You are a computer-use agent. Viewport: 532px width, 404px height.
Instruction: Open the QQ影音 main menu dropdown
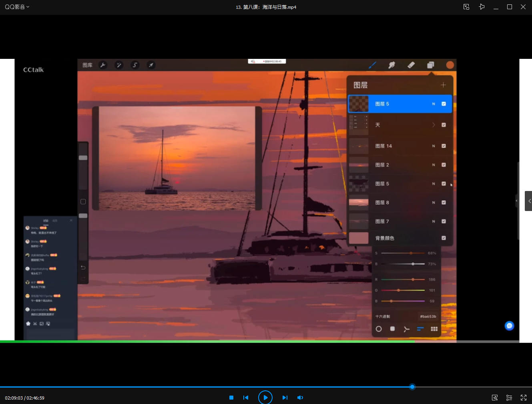pyautogui.click(x=17, y=7)
